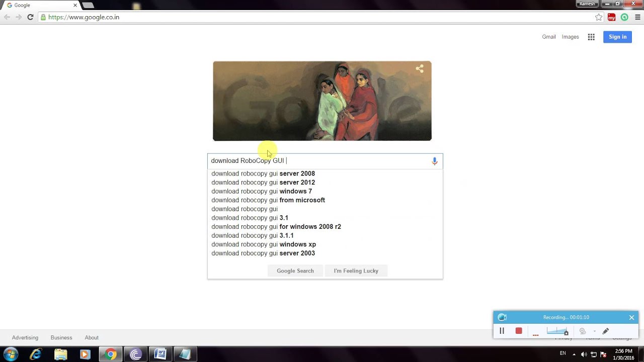The width and height of the screenshot is (644, 362).
Task: Choose suggestion 'for windows 2008 r2'
Action: 325,227
